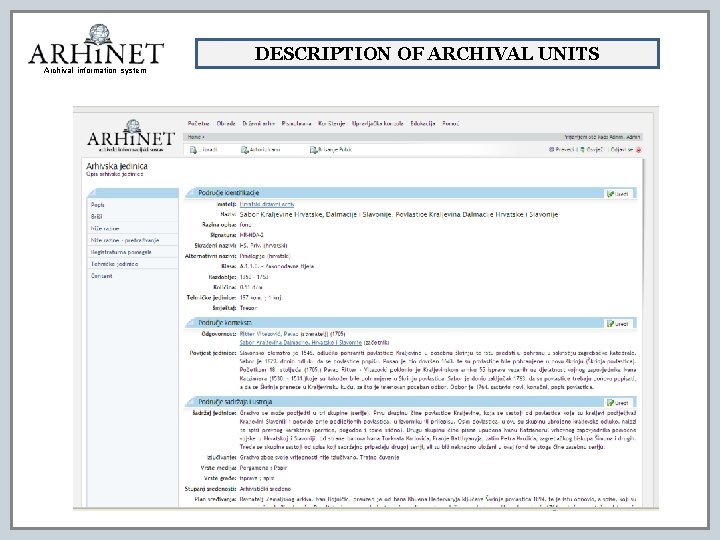The height and width of the screenshot is (540, 720).
Task: Open the Hrvatski državni arhiv holder link
Action: coord(267,204)
